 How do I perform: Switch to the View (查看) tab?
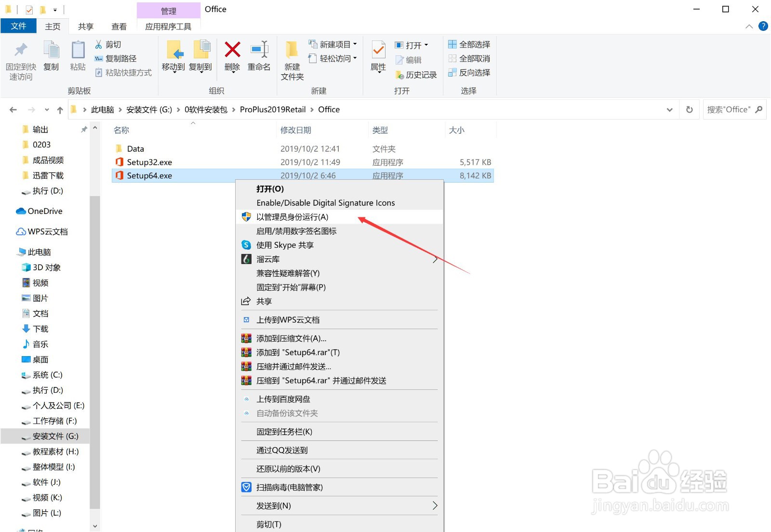pyautogui.click(x=119, y=27)
